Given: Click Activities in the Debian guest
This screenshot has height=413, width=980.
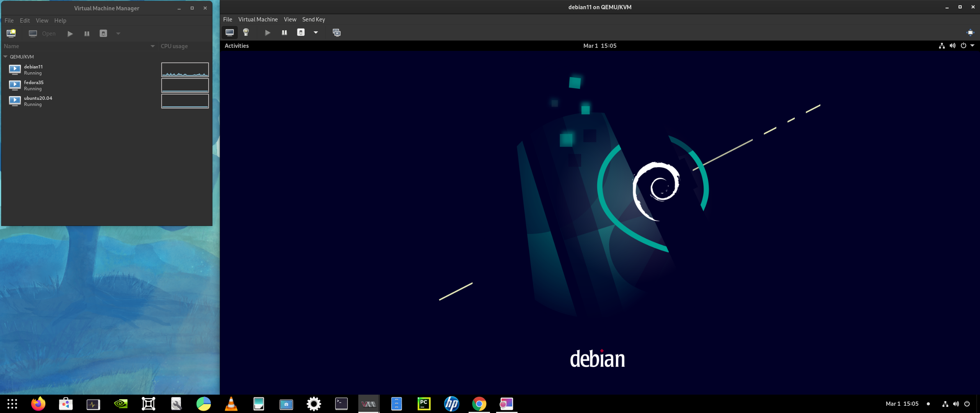Looking at the screenshot, I should (237, 46).
